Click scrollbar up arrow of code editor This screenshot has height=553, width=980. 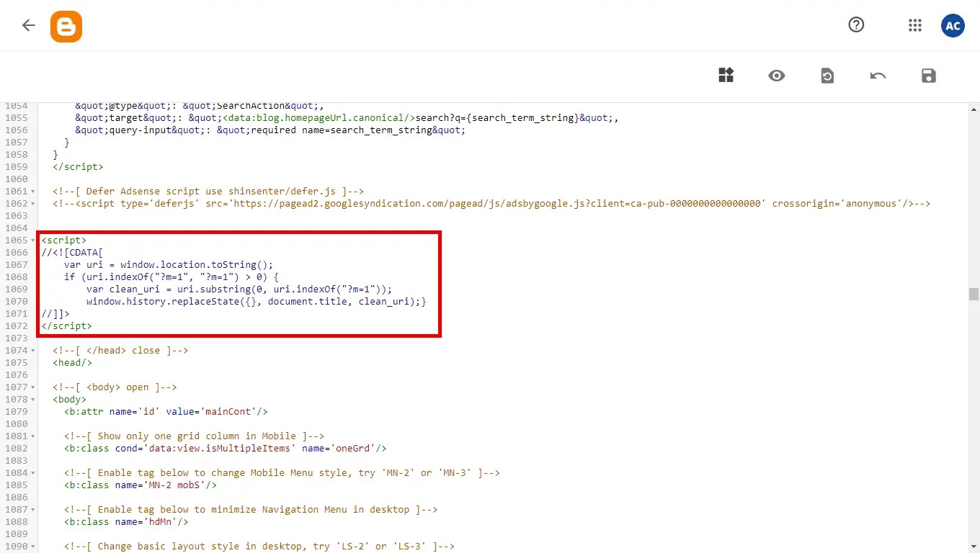(x=974, y=109)
